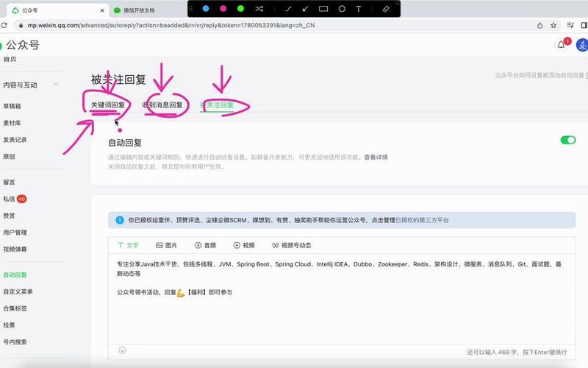The width and height of the screenshot is (588, 368).
Task: Close the 公众号 browser tab
Action: (x=102, y=10)
